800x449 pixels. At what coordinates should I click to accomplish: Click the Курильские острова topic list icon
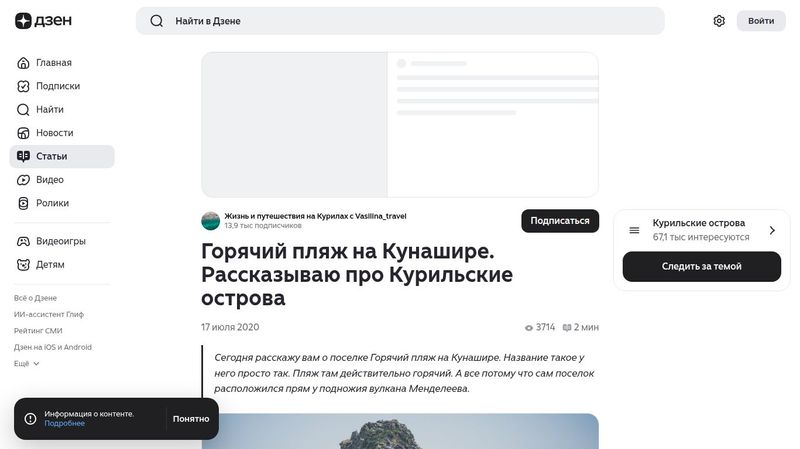pos(634,230)
